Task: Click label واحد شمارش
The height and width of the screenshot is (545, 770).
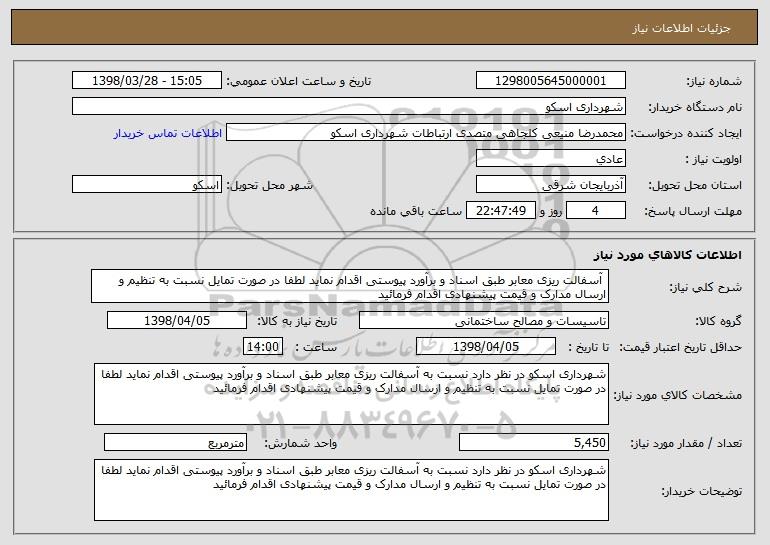Action: (x=301, y=443)
